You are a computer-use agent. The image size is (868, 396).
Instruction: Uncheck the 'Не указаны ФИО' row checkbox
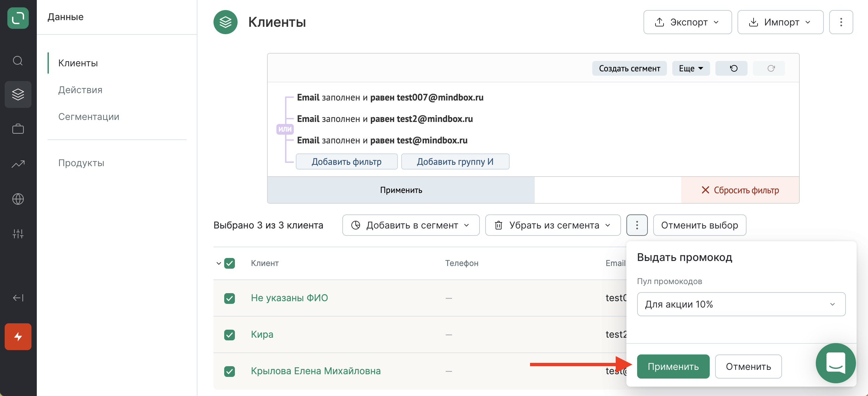pyautogui.click(x=230, y=298)
